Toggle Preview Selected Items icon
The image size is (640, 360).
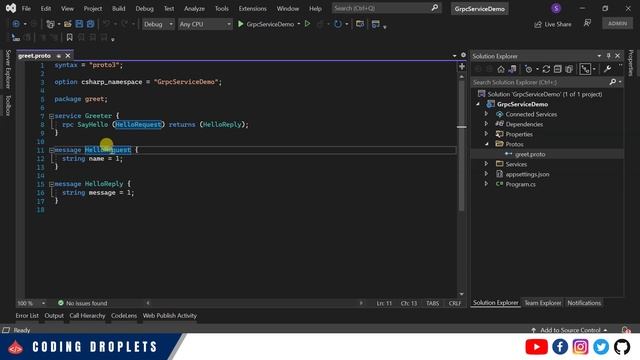(585, 69)
